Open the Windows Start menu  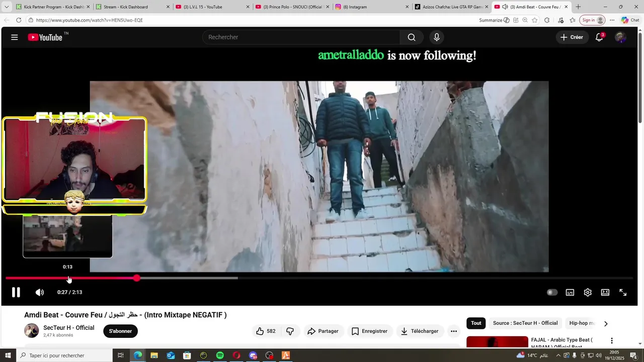(x=8, y=355)
